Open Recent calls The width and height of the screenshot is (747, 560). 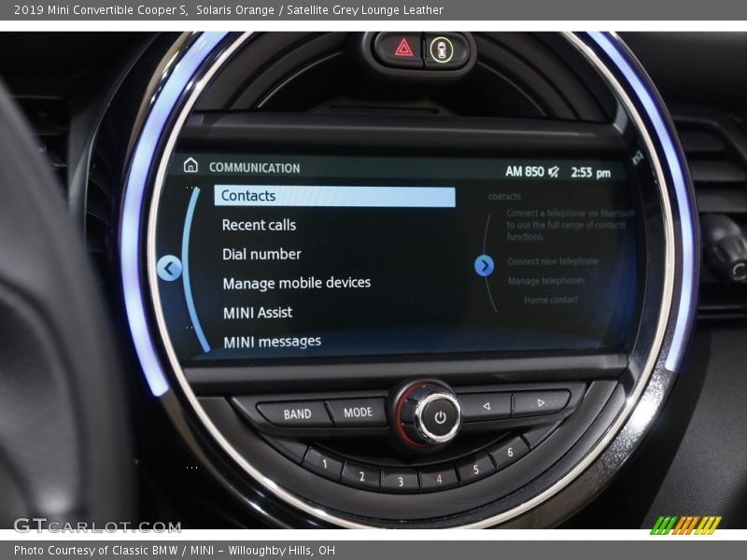(259, 225)
